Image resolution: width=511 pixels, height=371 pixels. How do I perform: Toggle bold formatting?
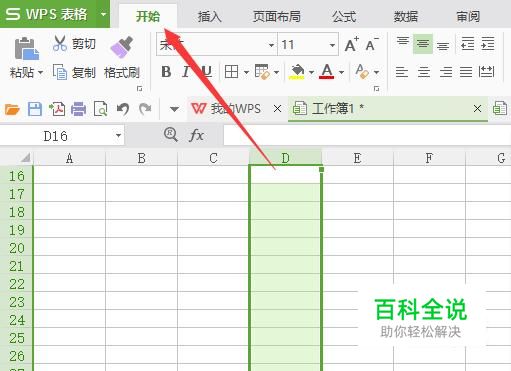[166, 72]
